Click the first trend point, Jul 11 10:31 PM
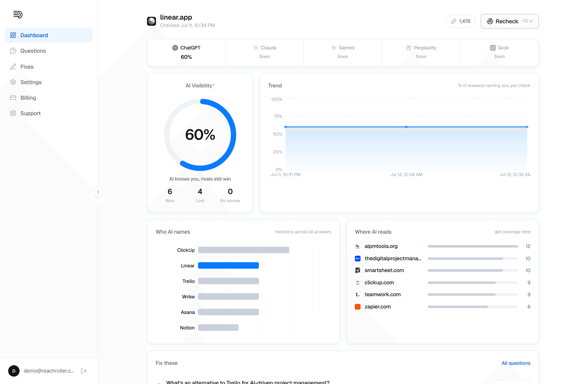The image size is (588, 384). pos(285,127)
